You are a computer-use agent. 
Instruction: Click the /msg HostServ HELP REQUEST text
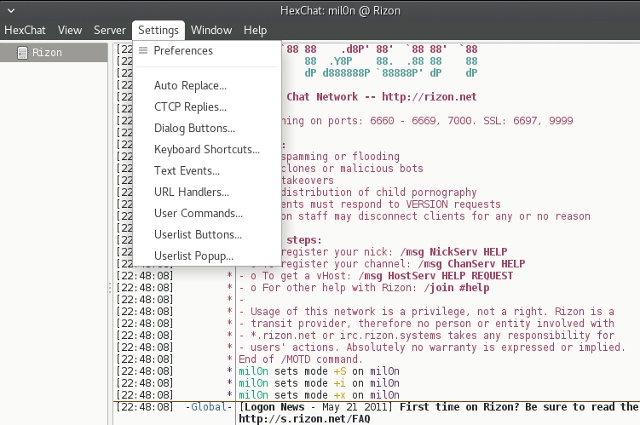point(436,276)
